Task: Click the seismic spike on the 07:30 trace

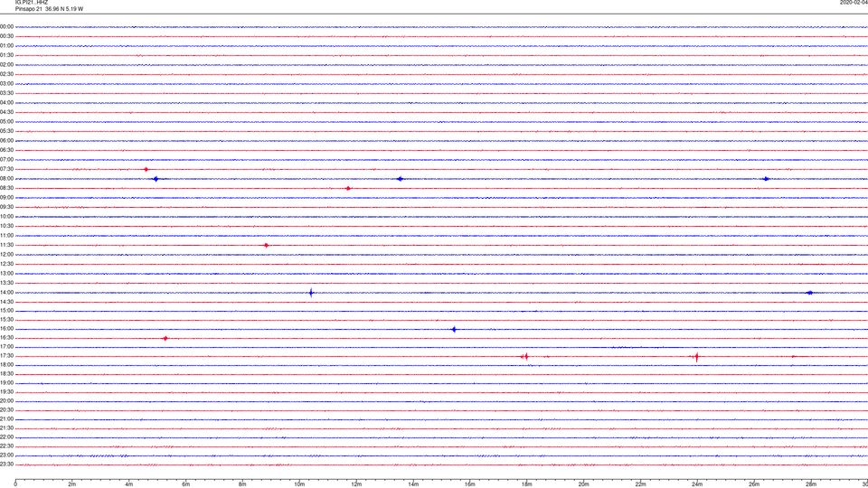Action: pos(146,169)
